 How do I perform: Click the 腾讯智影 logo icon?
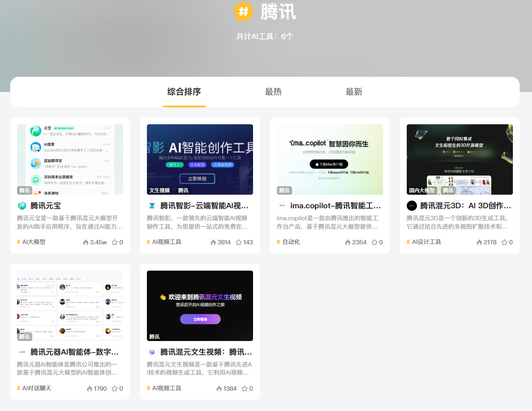coord(152,206)
